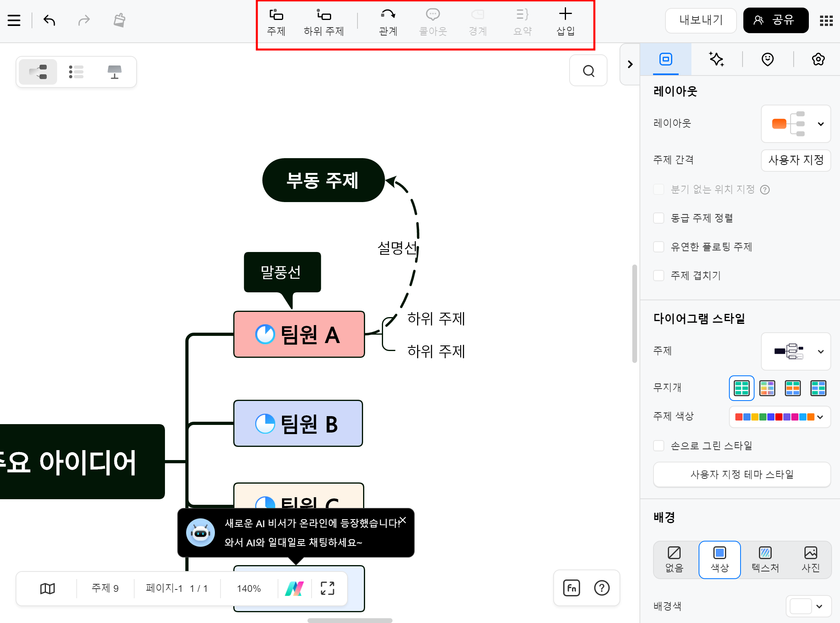Click the colorful M logo icon
Image resolution: width=840 pixels, height=623 pixels.
click(x=294, y=588)
